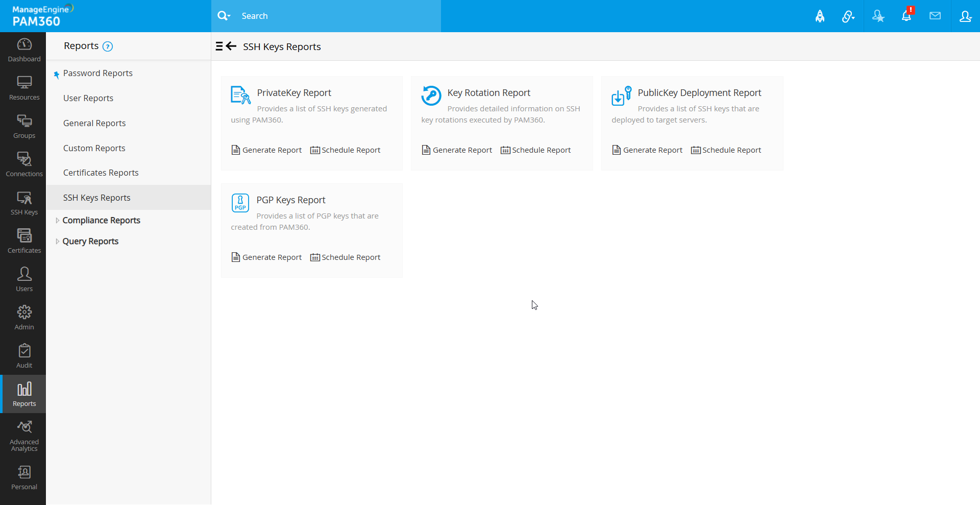The height and width of the screenshot is (505, 980).
Task: Open the SSH Keys sidebar module
Action: (24, 203)
